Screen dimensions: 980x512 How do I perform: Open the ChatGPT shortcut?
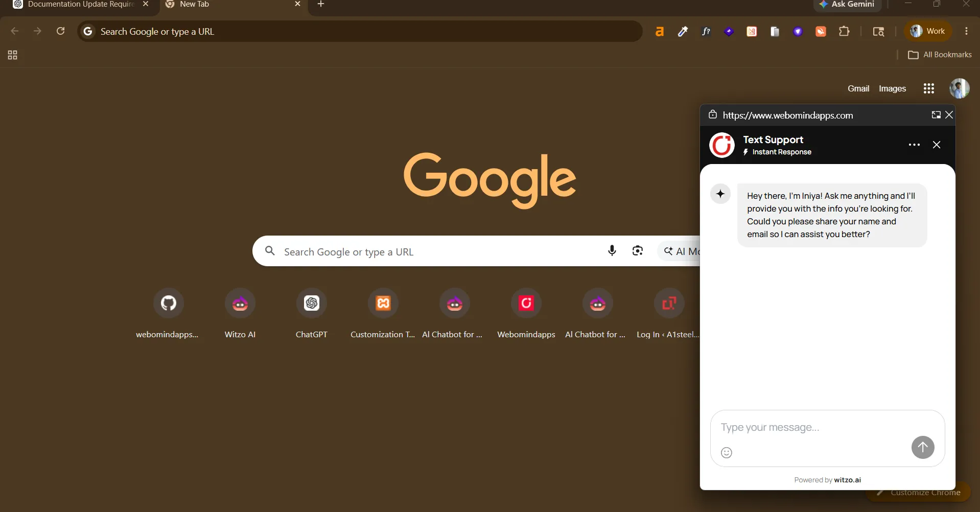(x=312, y=313)
